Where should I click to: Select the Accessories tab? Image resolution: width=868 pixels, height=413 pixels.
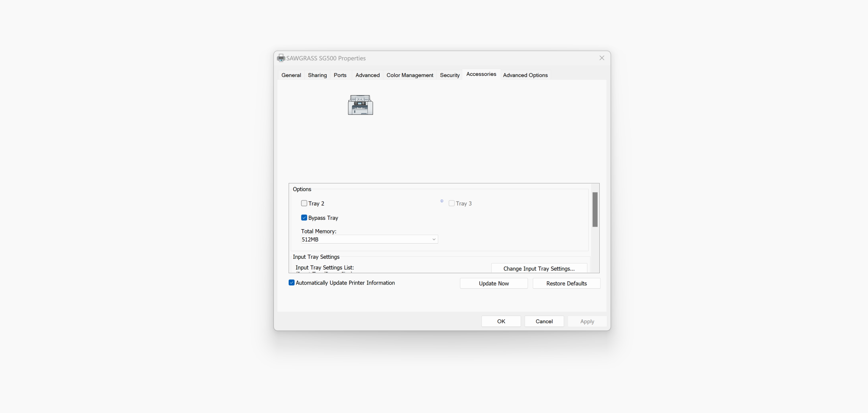pos(481,74)
